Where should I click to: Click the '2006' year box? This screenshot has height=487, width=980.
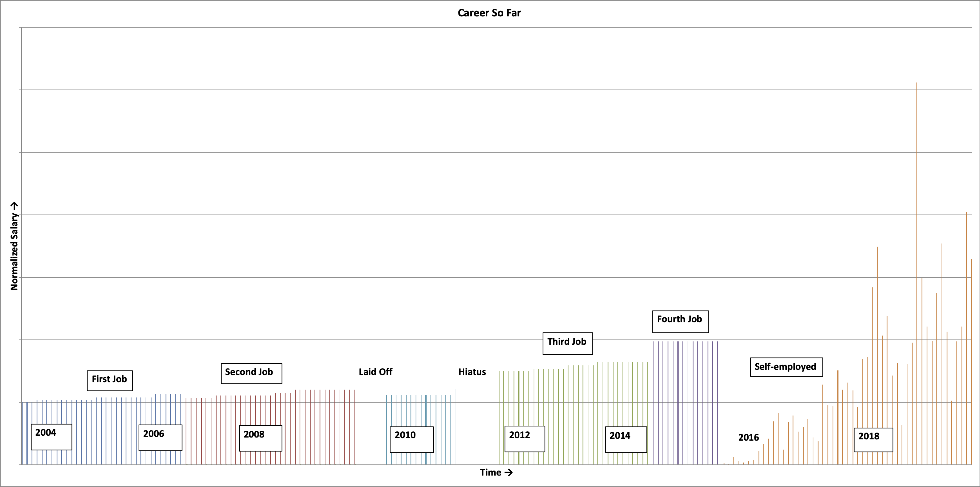160,438
